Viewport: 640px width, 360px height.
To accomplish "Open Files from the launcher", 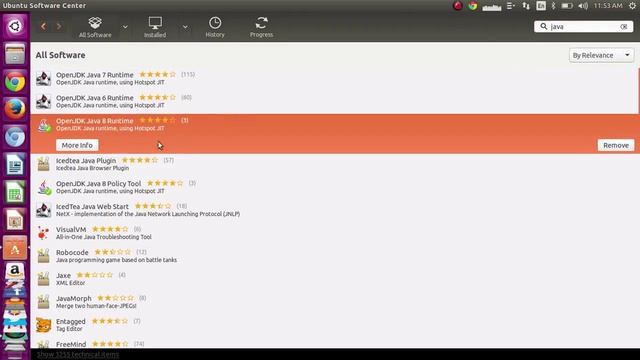I will coord(15,53).
